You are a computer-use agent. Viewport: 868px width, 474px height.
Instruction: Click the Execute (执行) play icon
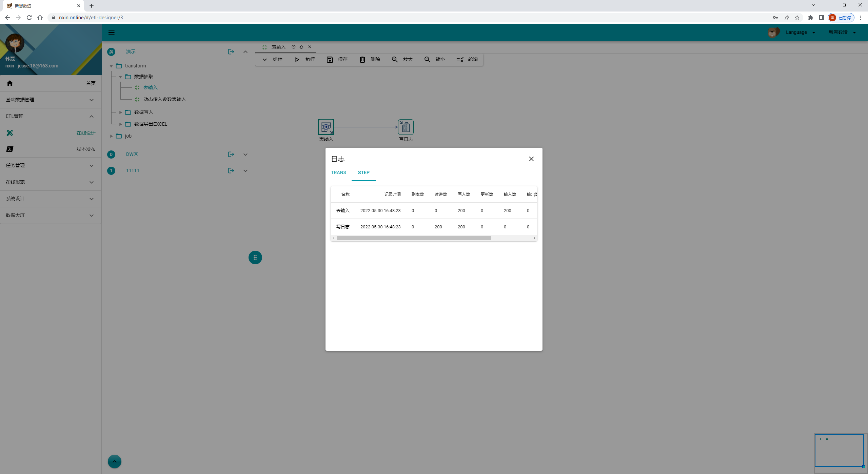tap(297, 60)
